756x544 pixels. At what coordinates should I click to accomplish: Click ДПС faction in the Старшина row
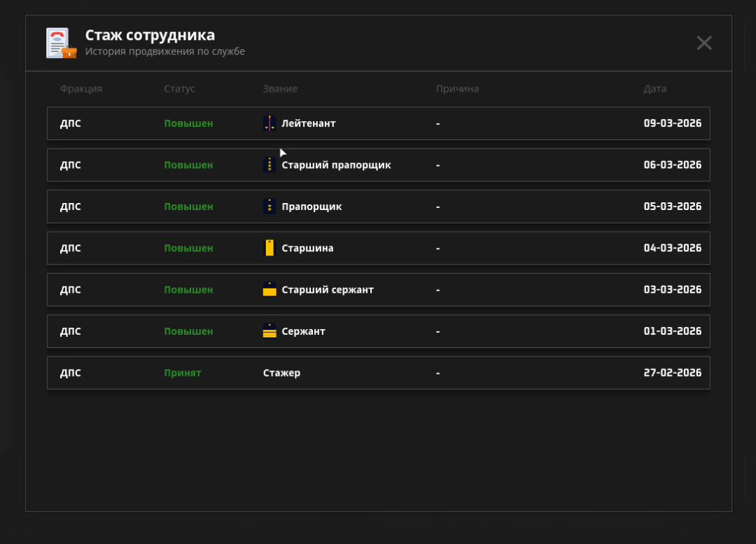tap(71, 249)
